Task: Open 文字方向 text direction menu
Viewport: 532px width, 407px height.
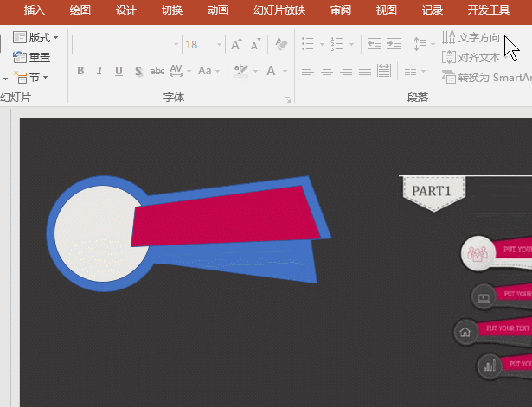Action: pyautogui.click(x=471, y=38)
